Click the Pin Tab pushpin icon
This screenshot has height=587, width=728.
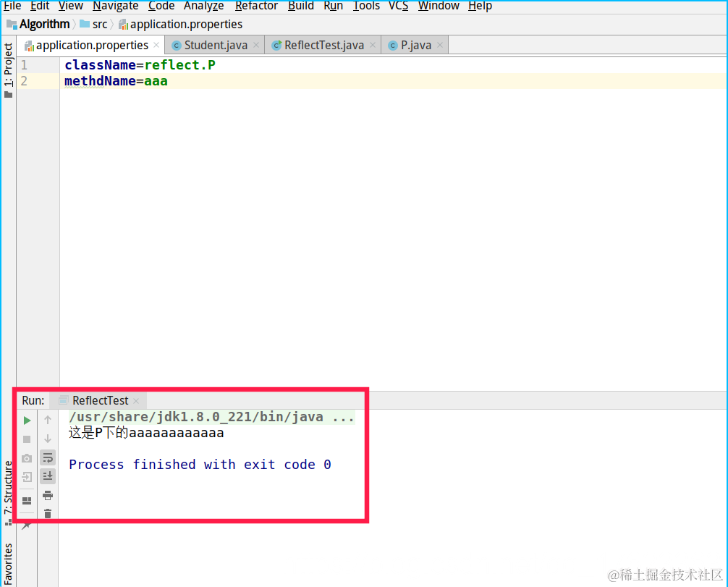coord(27,525)
